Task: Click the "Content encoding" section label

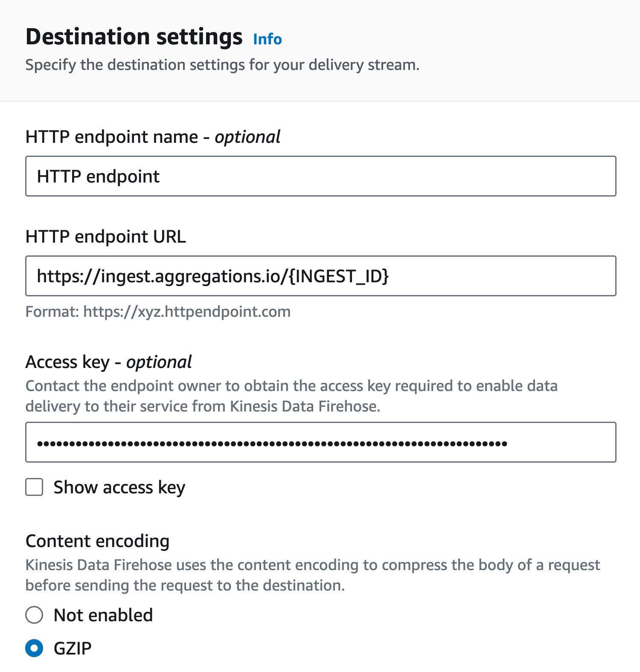Action: [97, 541]
